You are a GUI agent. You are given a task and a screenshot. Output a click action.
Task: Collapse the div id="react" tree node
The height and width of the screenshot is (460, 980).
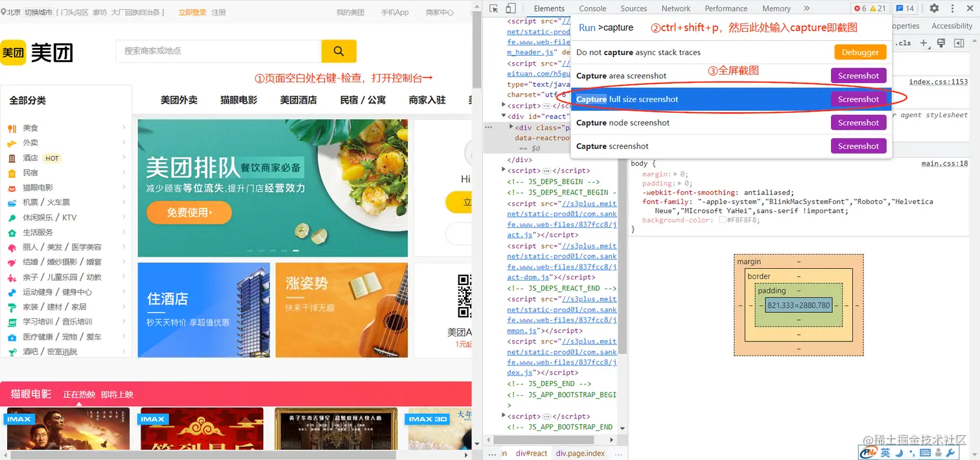504,117
